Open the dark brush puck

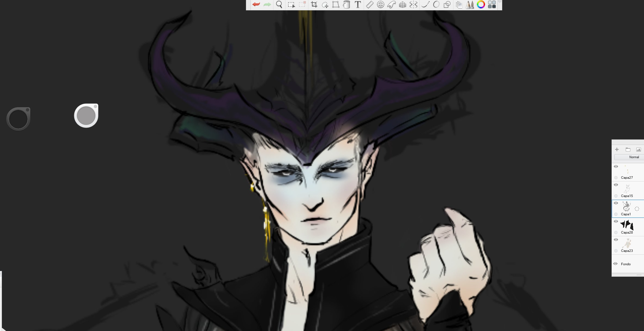coord(18,119)
